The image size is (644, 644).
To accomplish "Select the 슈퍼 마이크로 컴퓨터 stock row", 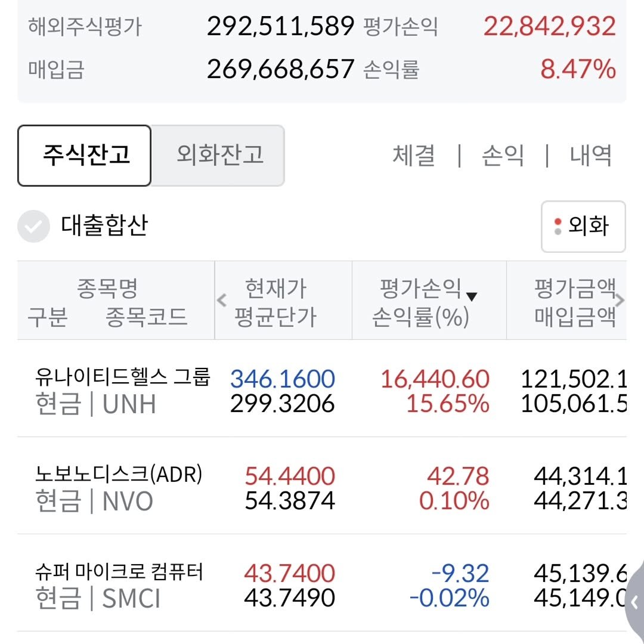I will [x=119, y=584].
